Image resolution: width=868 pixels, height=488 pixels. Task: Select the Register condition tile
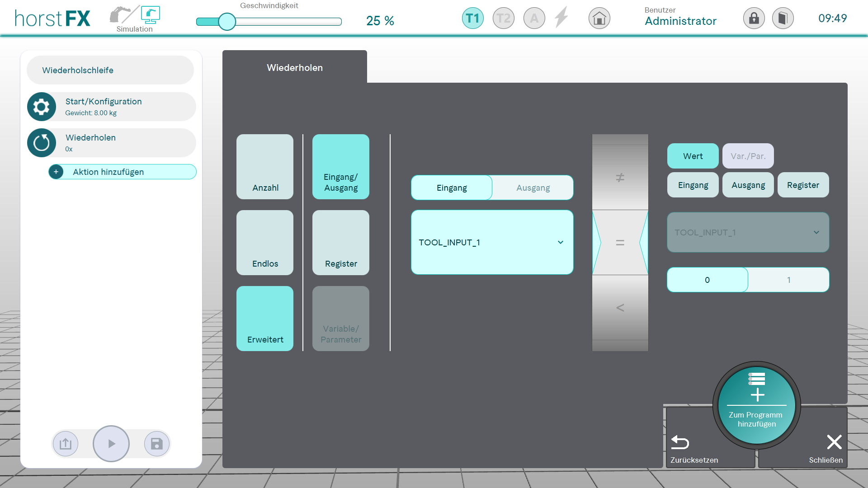pos(340,243)
